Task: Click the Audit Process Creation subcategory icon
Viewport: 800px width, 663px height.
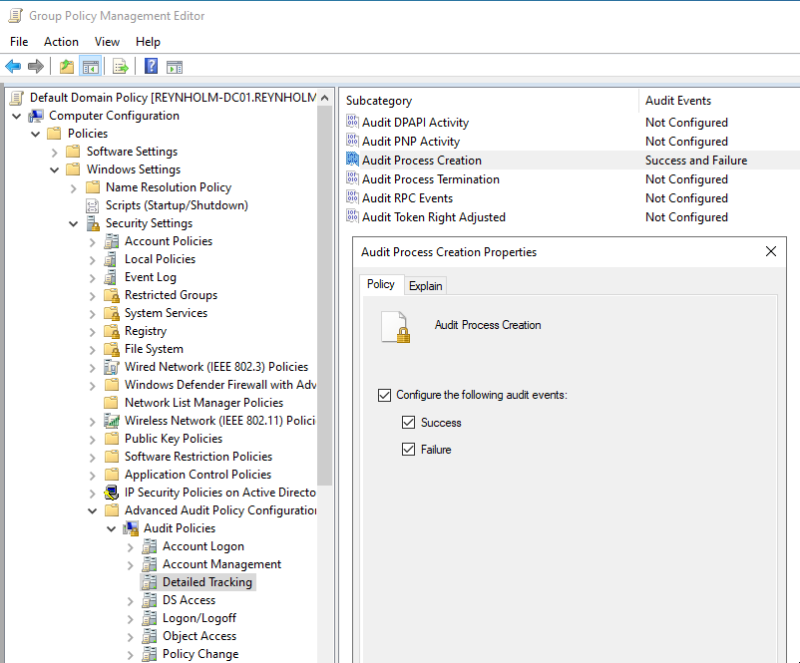Action: click(352, 160)
